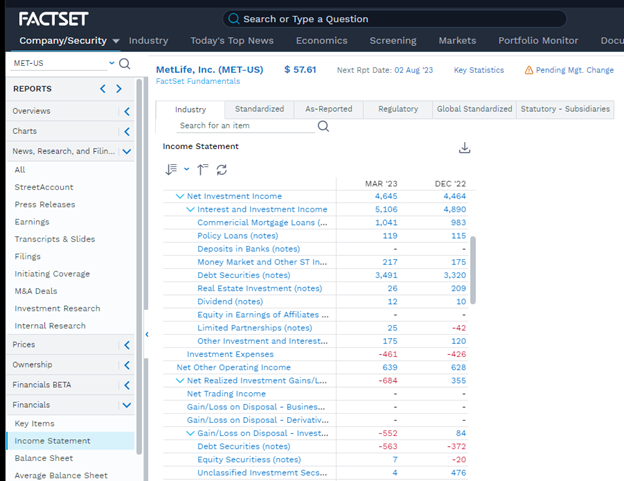This screenshot has height=481, width=624.
Task: Open the MET-US ticker dropdown arrow
Action: [110, 64]
